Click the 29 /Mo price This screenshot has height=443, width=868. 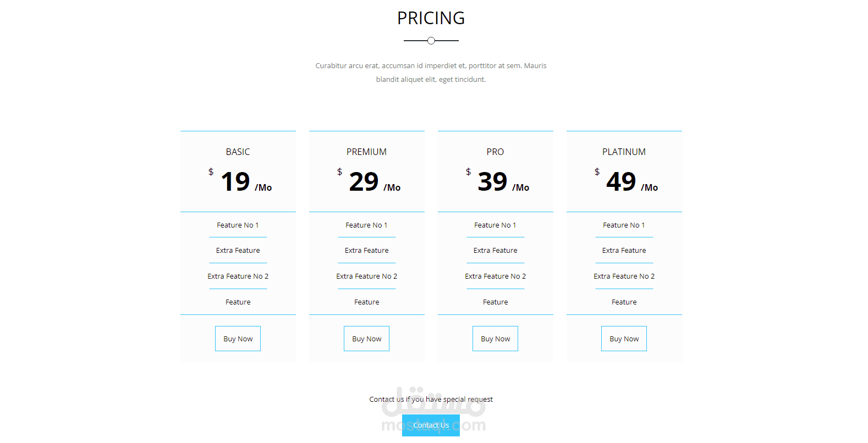pyautogui.click(x=371, y=182)
